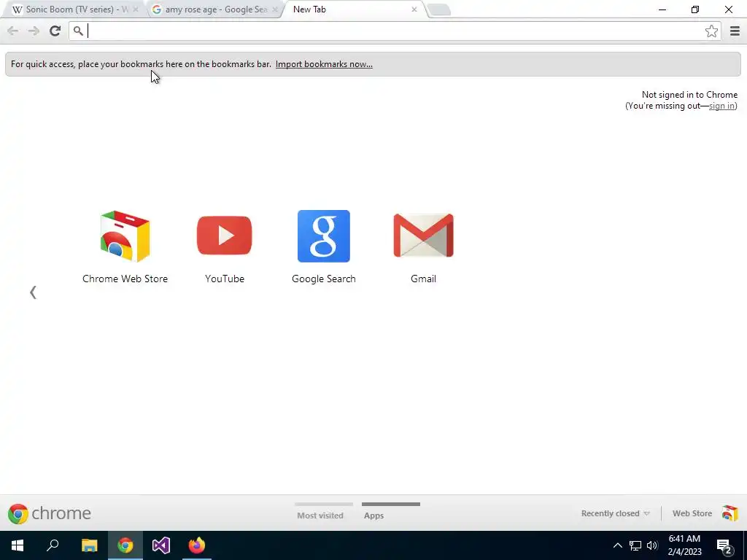Image resolution: width=747 pixels, height=560 pixels.
Task: Launch the YouTube app icon
Action: click(x=225, y=236)
